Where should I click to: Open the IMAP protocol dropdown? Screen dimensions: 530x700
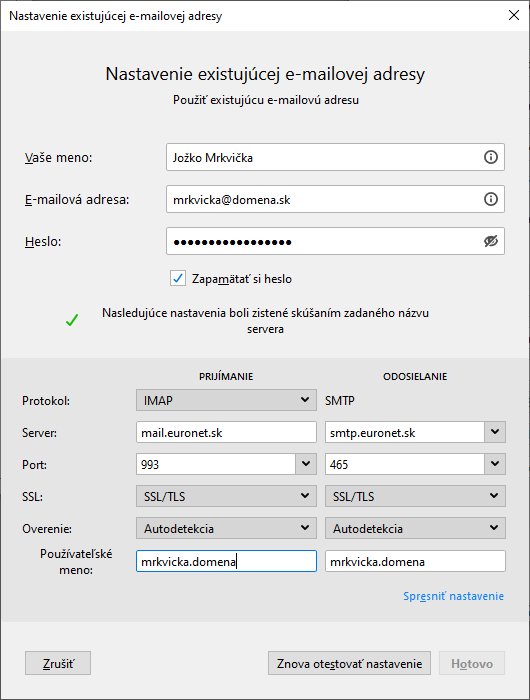226,400
